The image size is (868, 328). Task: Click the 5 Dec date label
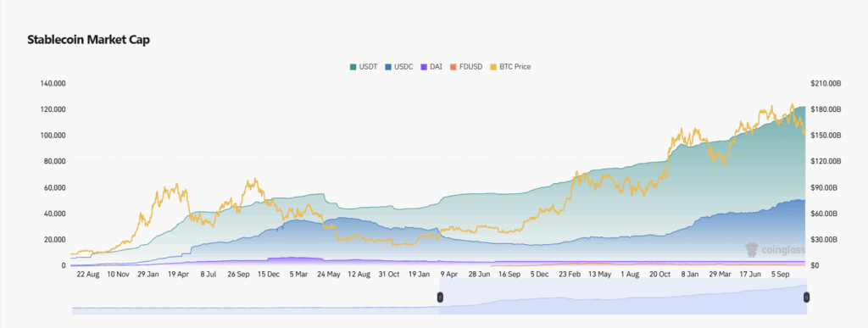[540, 275]
